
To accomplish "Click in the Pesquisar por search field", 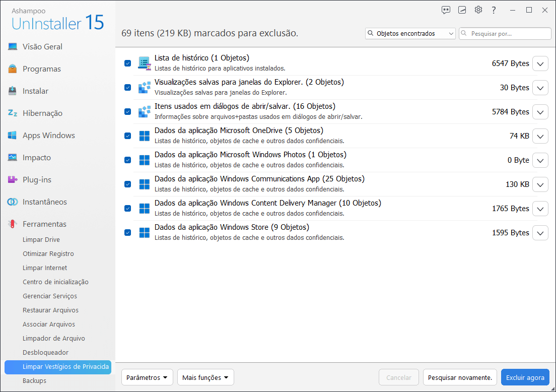I will tap(505, 33).
